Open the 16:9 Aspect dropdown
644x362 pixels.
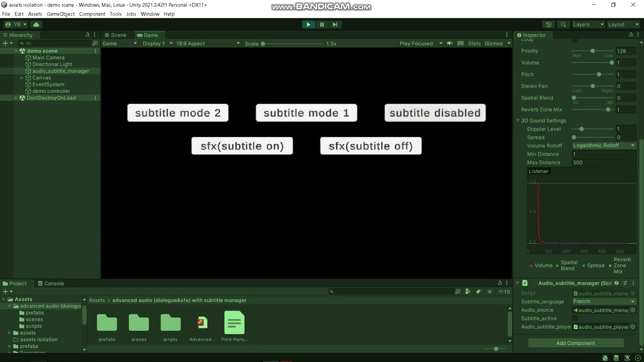[208, 43]
